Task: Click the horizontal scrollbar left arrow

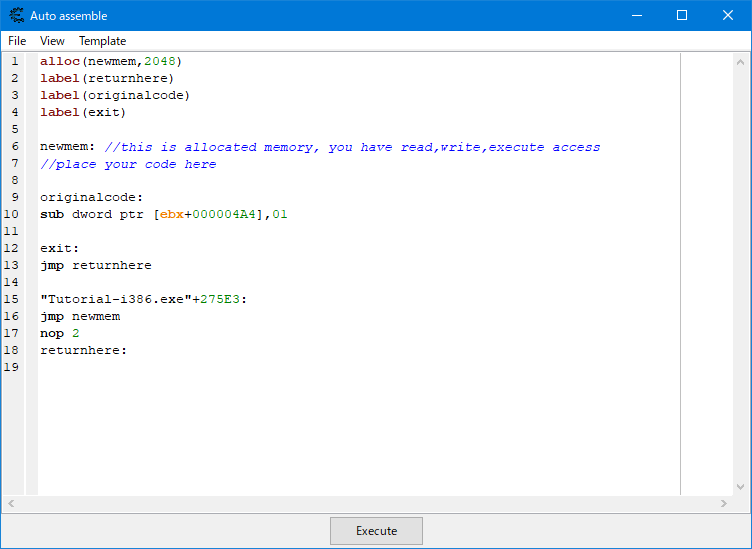Action: 11,503
